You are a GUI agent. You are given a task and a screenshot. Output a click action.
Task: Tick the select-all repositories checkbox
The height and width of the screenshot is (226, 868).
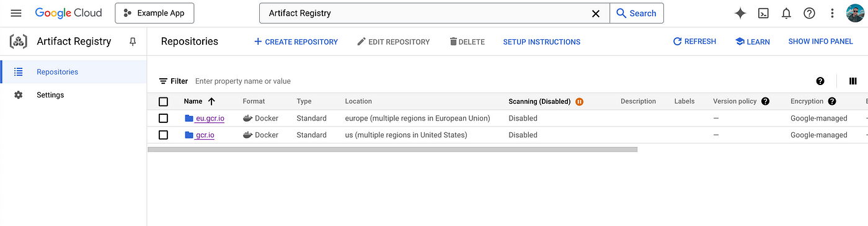163,101
